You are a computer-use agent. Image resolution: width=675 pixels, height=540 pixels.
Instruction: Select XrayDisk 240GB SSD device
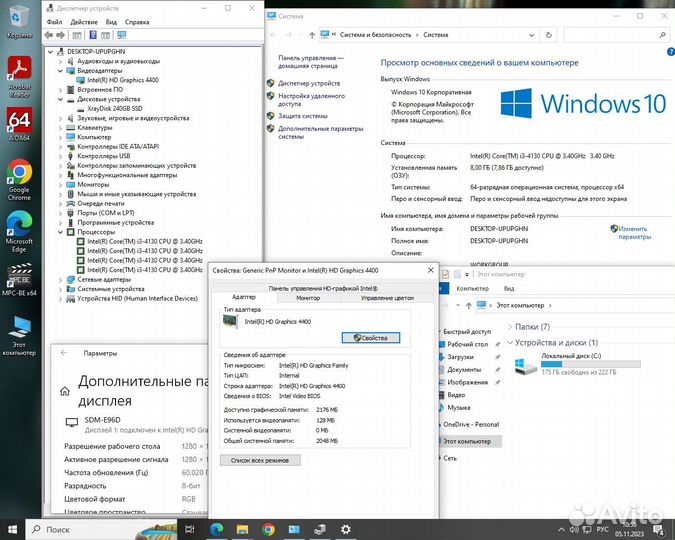115,109
